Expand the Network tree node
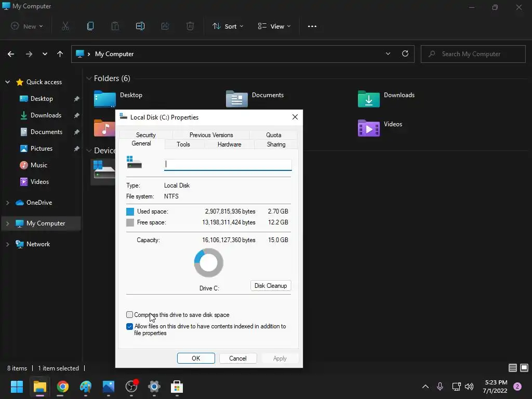This screenshot has height=399, width=532. (7, 244)
